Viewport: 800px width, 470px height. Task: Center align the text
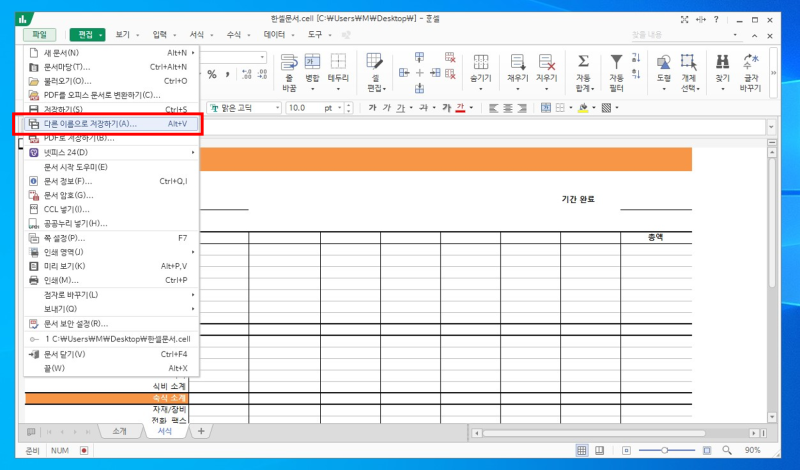pyautogui.click(x=508, y=108)
